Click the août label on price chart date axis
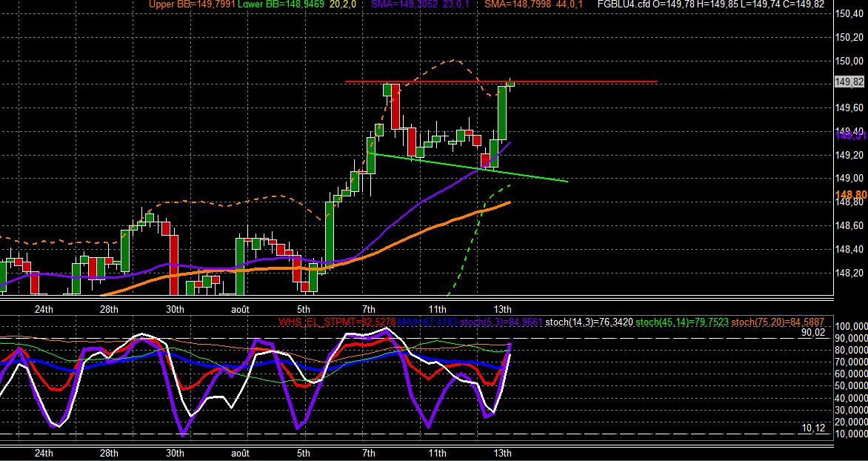Viewport: 868px width, 461px height. 240,309
